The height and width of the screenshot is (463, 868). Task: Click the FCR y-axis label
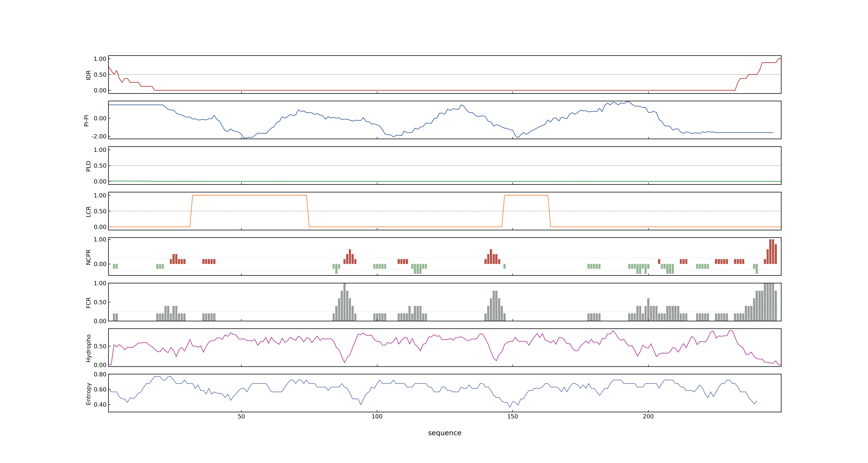[89, 302]
